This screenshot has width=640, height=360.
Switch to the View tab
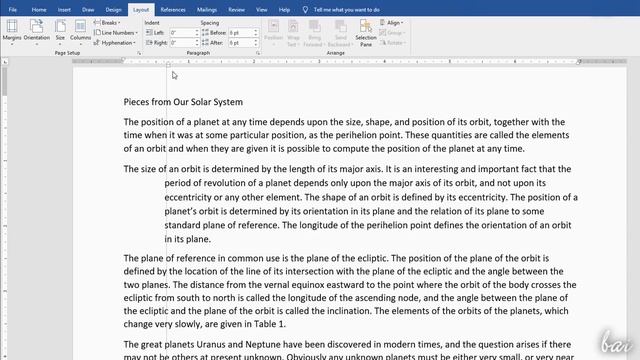tap(262, 9)
